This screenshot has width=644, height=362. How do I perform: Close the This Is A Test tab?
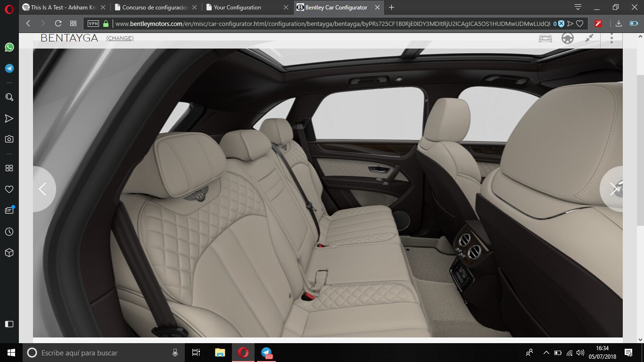point(103,8)
